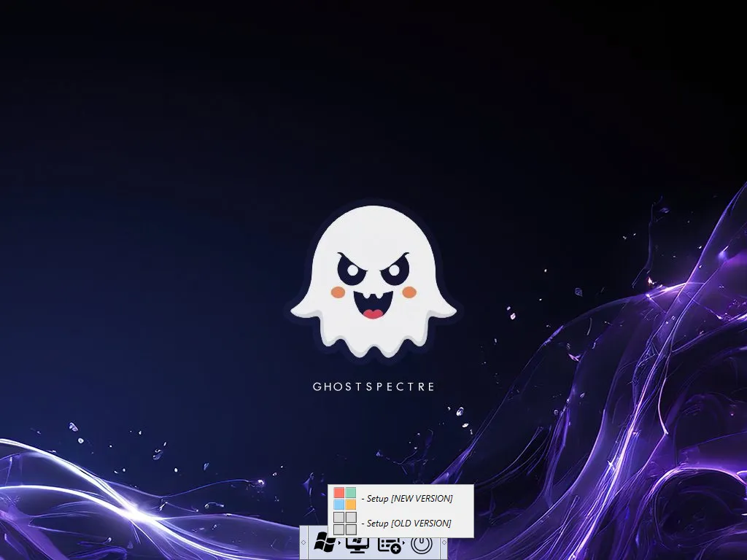
Task: Click the gray Windows logo beside Setup [OLD VERSION]
Action: click(x=344, y=523)
